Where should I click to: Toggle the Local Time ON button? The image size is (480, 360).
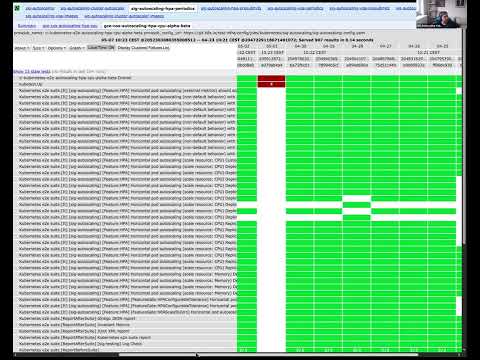tap(101, 48)
